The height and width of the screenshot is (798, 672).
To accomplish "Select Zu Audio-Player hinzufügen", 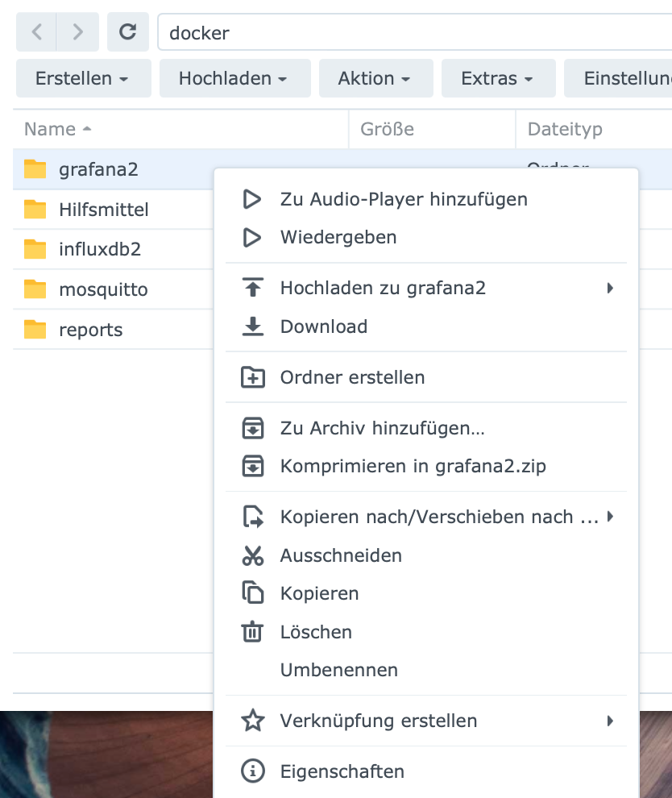I will [404, 199].
